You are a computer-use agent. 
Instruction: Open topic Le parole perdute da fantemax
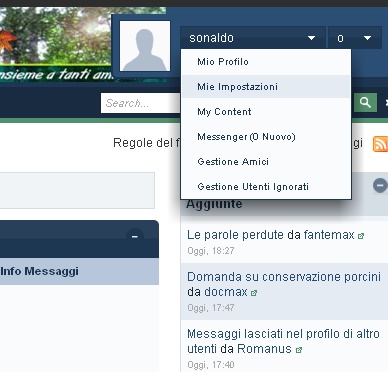coord(271,235)
